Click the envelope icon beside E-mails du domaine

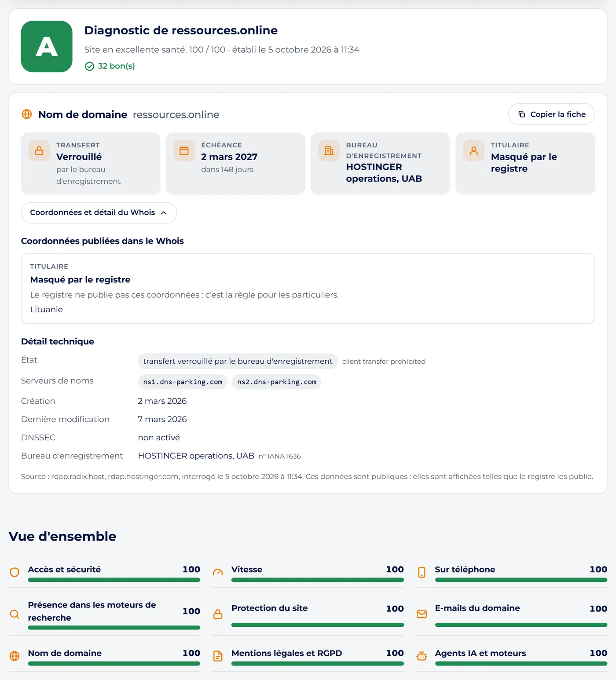coord(422,614)
